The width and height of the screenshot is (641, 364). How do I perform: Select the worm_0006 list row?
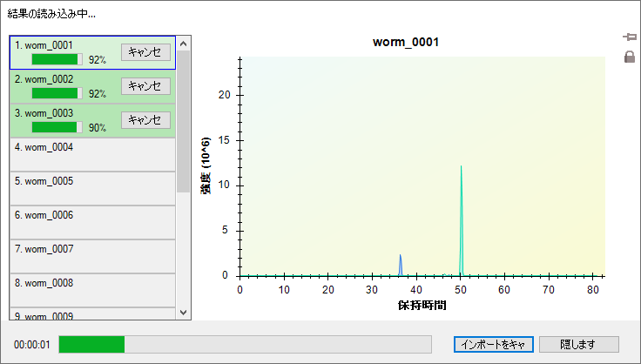point(93,222)
